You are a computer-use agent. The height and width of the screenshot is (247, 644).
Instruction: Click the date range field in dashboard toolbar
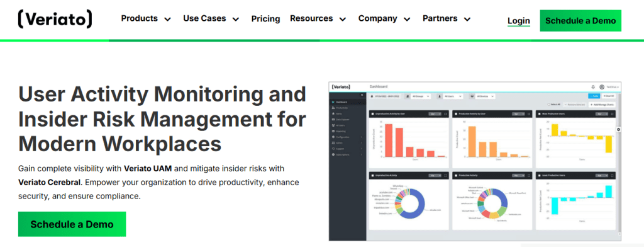click(386, 96)
